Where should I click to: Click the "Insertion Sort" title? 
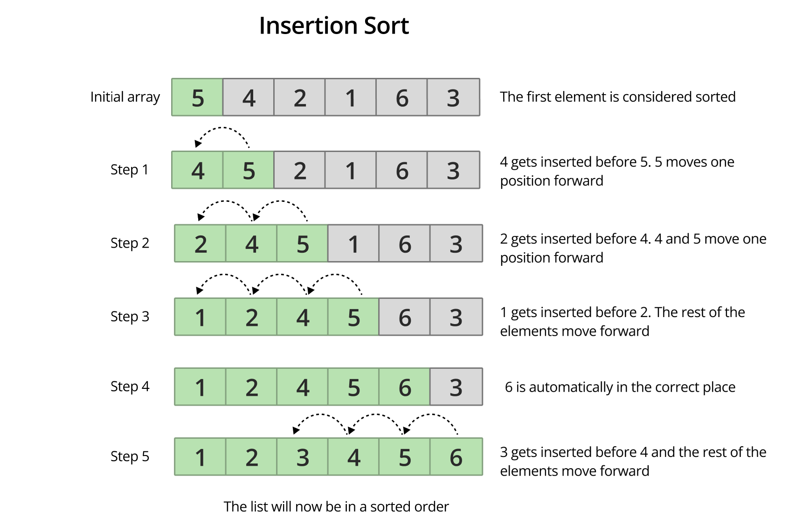tap(334, 26)
